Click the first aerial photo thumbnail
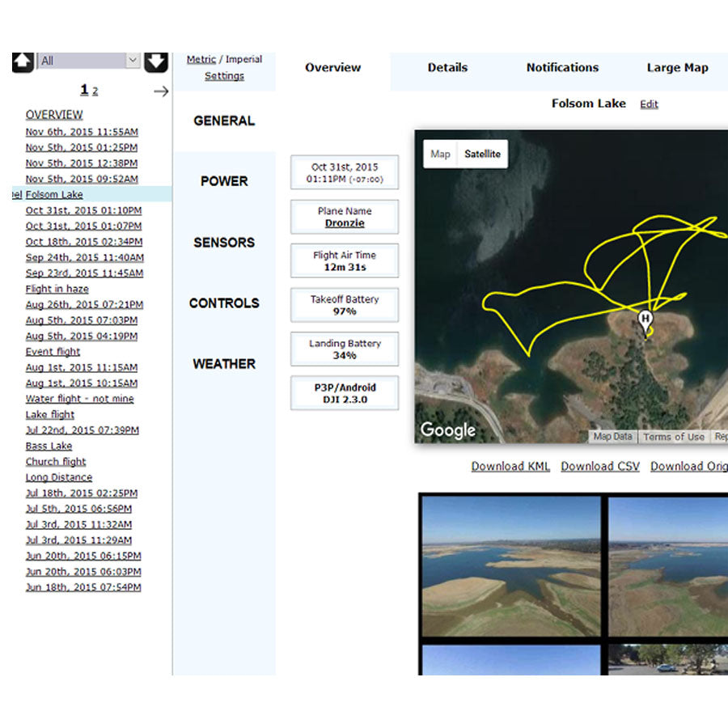 pos(510,566)
